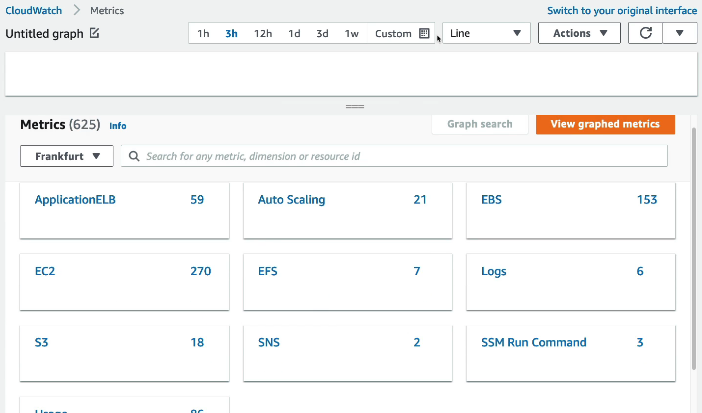Open the Frankfurt region dropdown

point(67,156)
